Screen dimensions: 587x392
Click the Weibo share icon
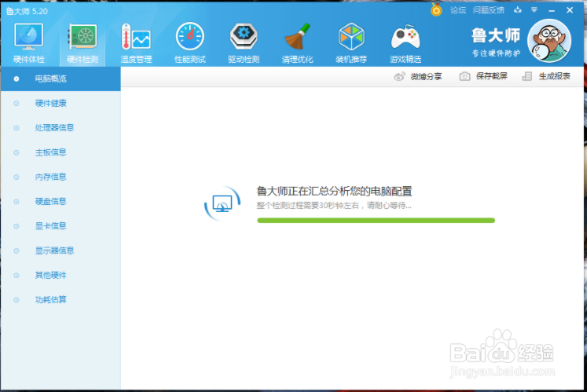click(x=399, y=77)
